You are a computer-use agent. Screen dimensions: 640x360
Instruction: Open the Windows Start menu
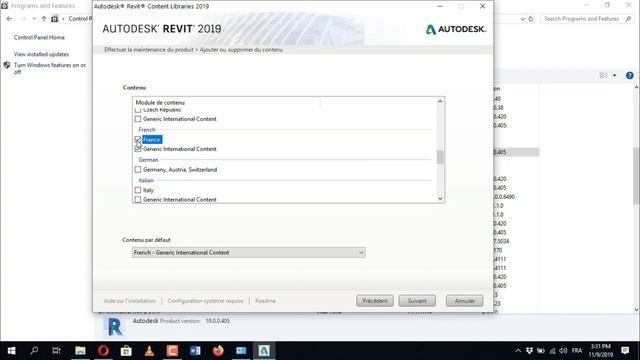click(x=11, y=351)
